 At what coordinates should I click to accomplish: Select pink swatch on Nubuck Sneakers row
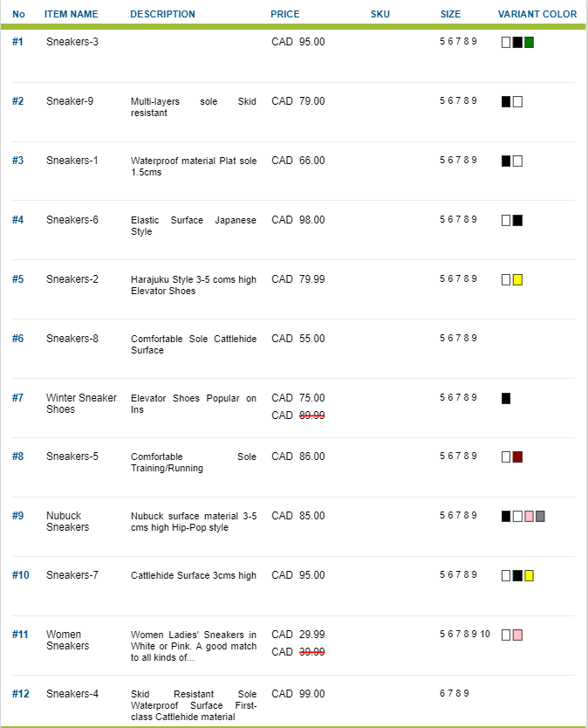pos(529,516)
